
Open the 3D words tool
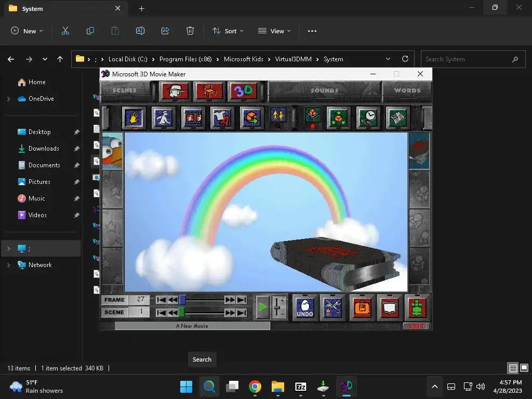(244, 91)
